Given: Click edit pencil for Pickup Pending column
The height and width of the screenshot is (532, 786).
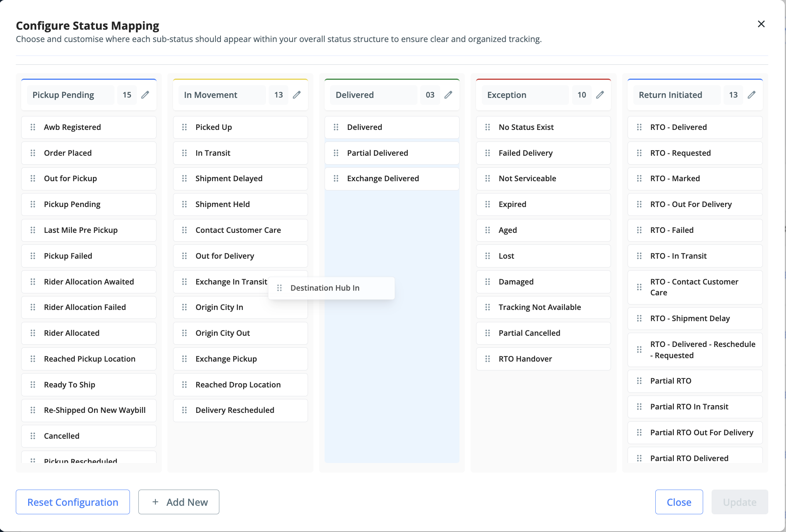Looking at the screenshot, I should coord(145,95).
